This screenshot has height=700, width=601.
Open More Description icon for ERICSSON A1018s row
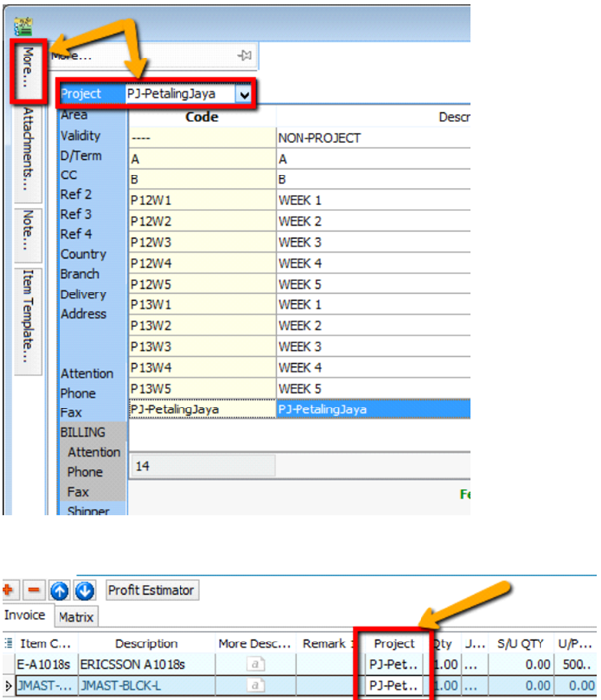(x=256, y=663)
